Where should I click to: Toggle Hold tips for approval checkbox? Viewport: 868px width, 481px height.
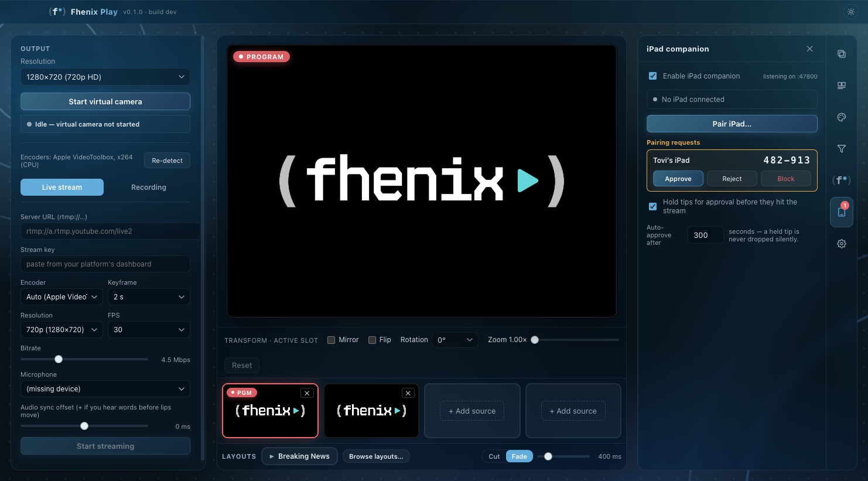click(x=652, y=206)
